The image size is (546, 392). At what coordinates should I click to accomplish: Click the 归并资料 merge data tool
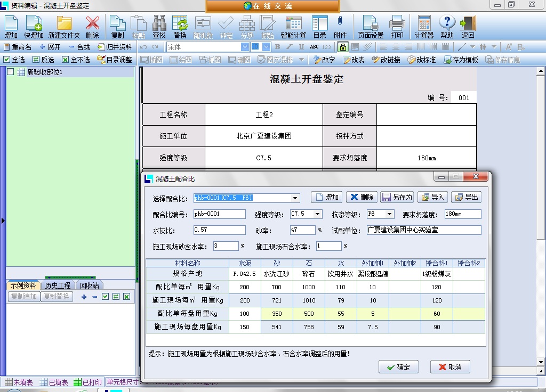[115, 47]
